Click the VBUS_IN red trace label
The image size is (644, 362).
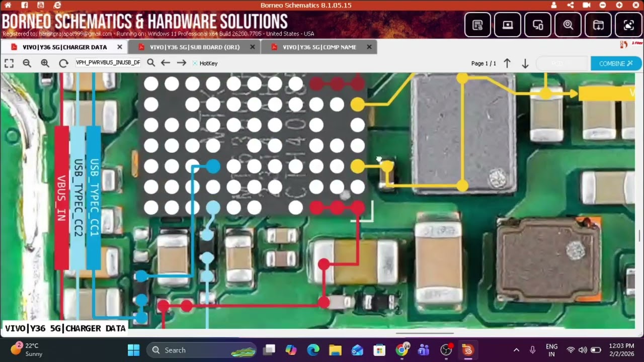[x=61, y=198]
